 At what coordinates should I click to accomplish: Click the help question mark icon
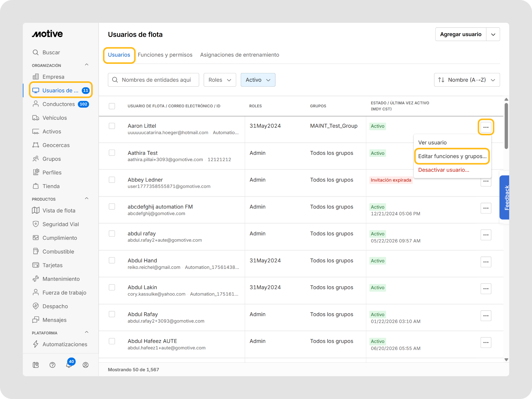(x=52, y=365)
